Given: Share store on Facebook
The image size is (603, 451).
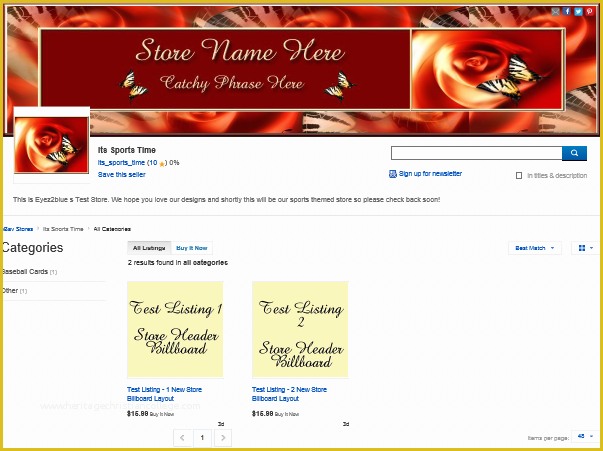Looking at the screenshot, I should coord(567,12).
